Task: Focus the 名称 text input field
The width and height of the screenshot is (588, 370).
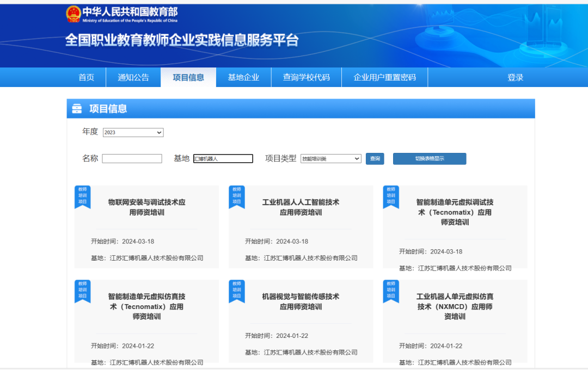Action: pyautogui.click(x=132, y=159)
